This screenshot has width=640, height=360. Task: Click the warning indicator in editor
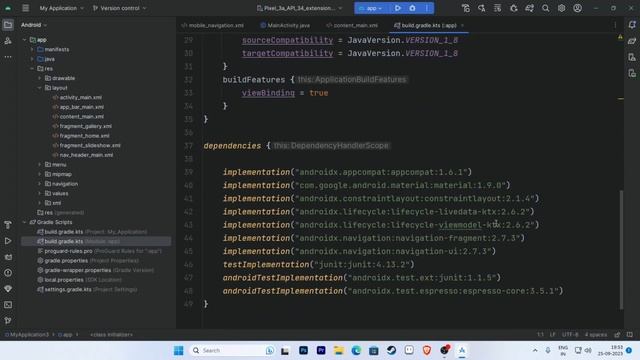pyautogui.click(x=620, y=37)
